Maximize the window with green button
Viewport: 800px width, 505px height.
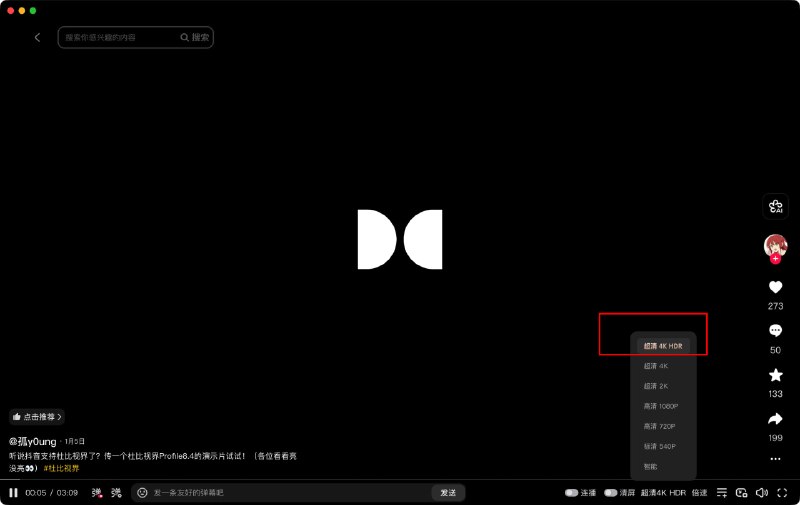(x=33, y=11)
